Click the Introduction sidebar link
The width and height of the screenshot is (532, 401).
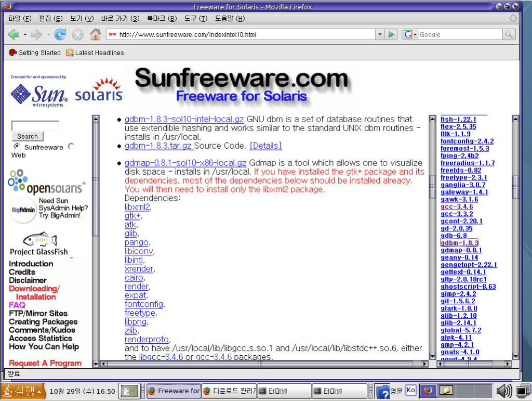point(31,264)
